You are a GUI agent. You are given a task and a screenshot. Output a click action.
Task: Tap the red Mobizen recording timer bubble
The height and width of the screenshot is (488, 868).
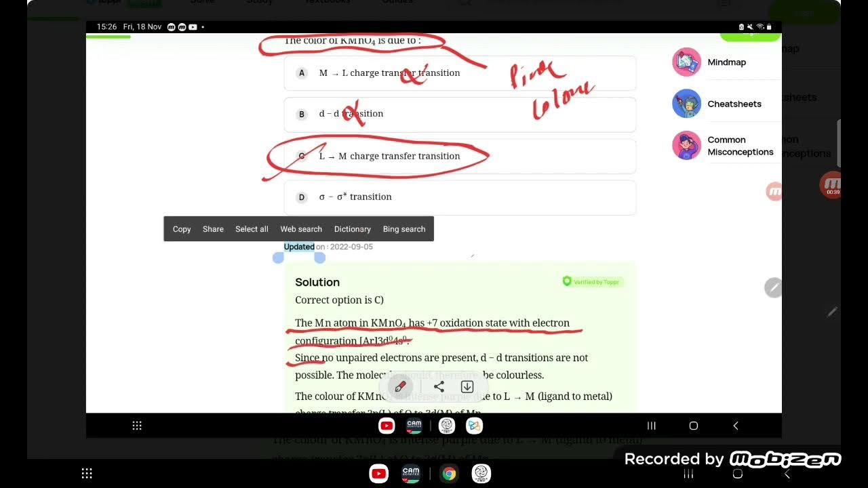[x=831, y=185]
